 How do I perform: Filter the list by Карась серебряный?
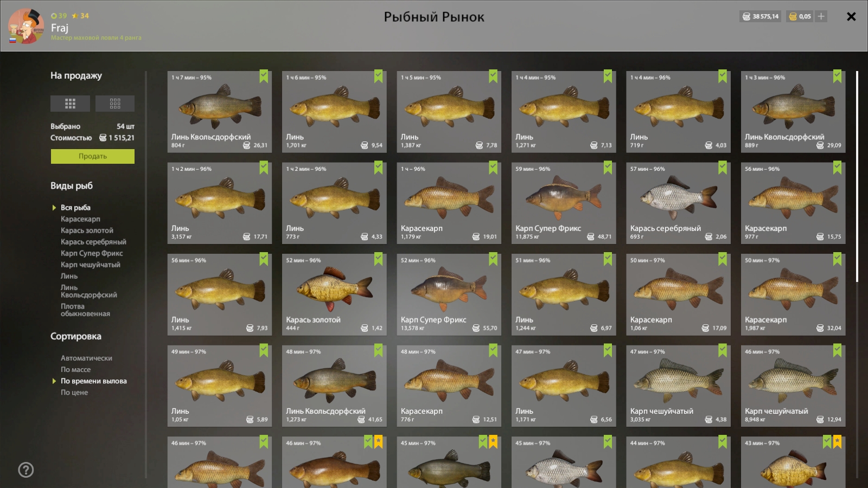tap(93, 242)
